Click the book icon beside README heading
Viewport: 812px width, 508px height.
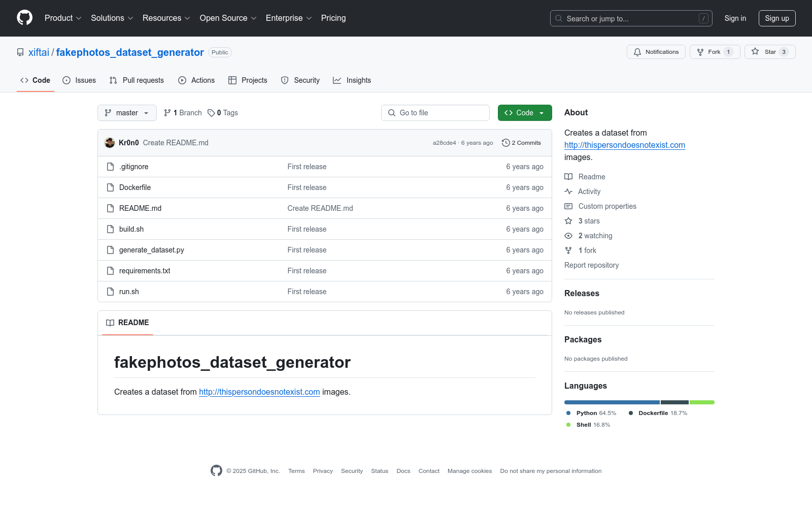click(110, 323)
